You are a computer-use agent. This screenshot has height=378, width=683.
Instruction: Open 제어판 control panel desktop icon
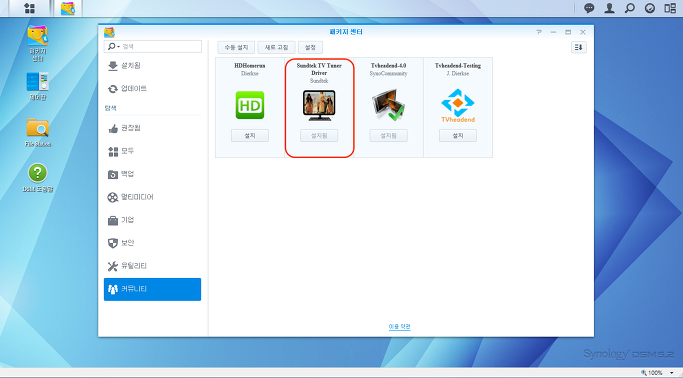point(38,86)
